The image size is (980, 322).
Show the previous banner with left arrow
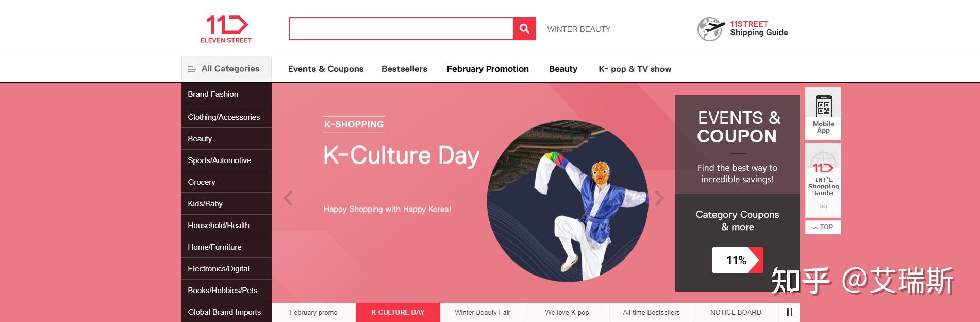tap(288, 198)
